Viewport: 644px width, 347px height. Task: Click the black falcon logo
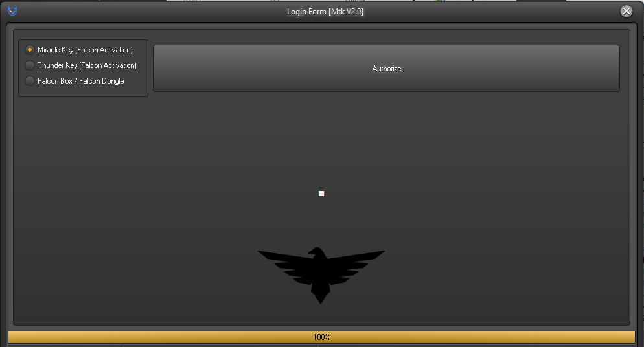[321, 275]
